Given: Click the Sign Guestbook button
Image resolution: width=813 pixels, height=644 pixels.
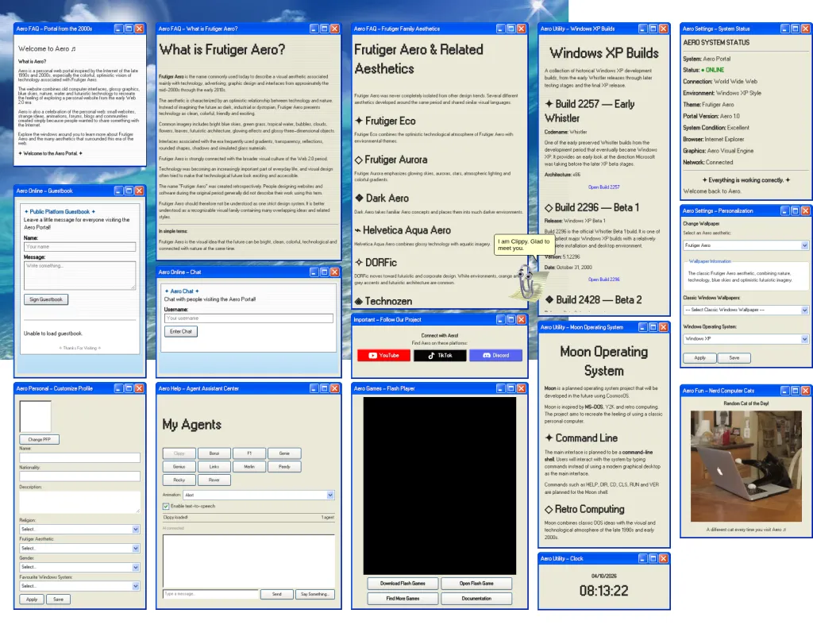Looking at the screenshot, I should 45,299.
